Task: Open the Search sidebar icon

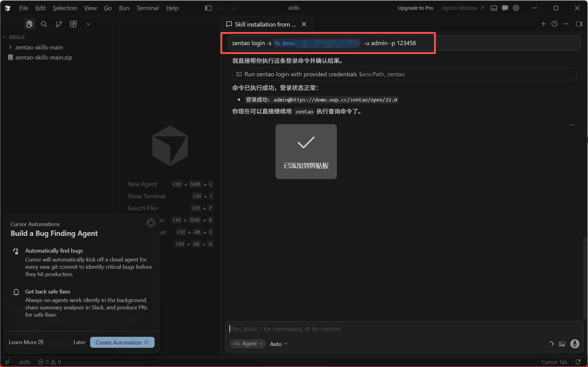Action: (44, 24)
